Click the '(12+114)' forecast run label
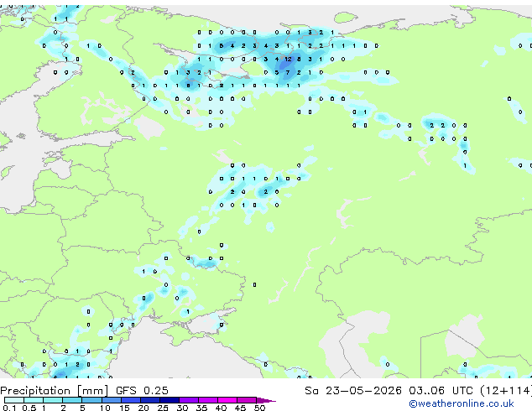 (506, 391)
